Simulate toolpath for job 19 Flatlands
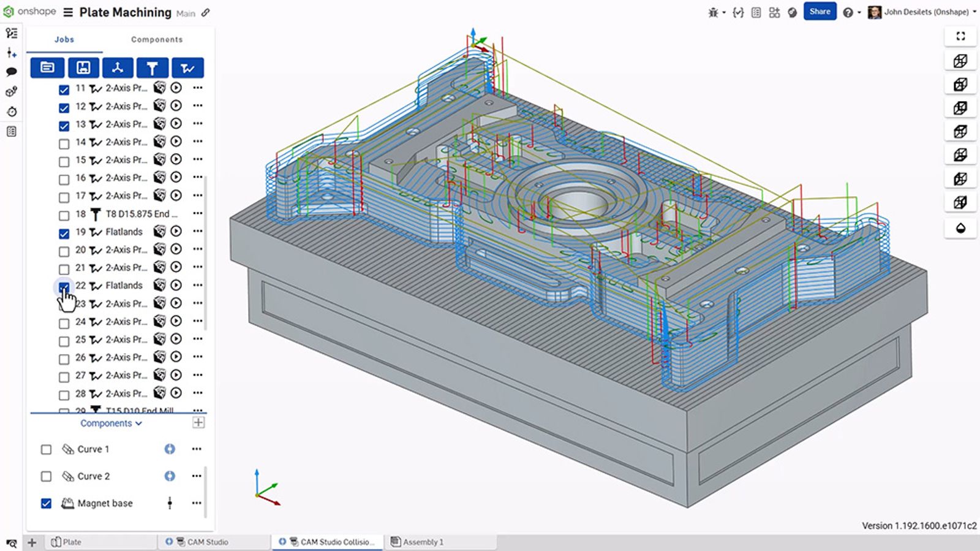 pyautogui.click(x=176, y=231)
